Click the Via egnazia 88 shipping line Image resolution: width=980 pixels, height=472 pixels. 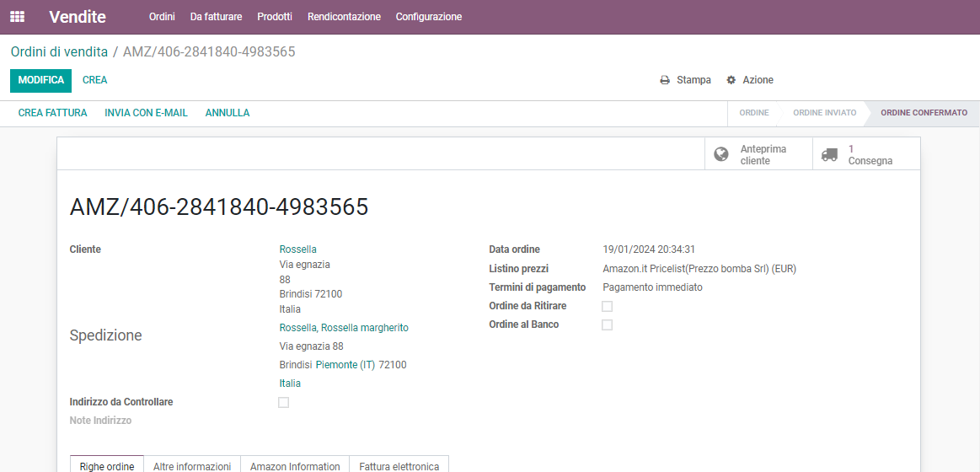pos(311,346)
